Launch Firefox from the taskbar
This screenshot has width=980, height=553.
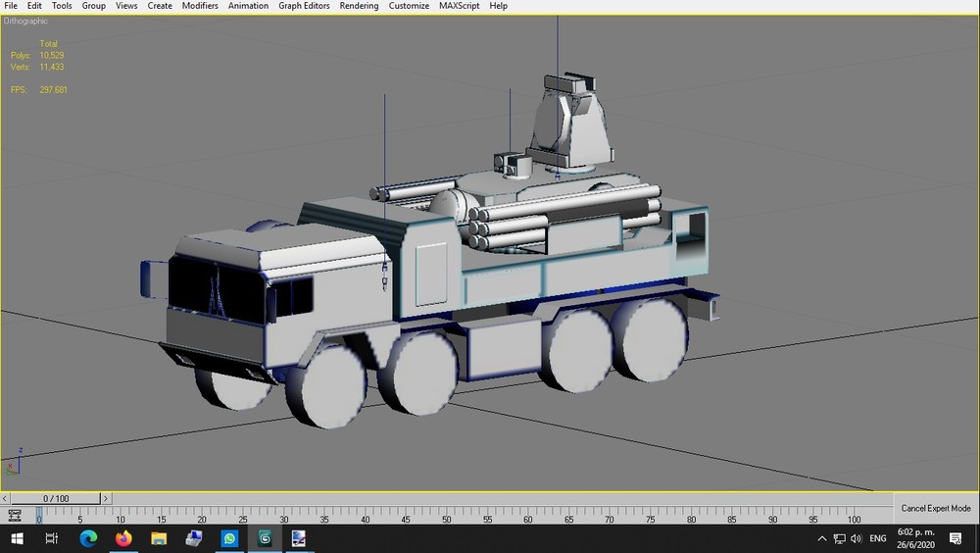click(x=123, y=538)
